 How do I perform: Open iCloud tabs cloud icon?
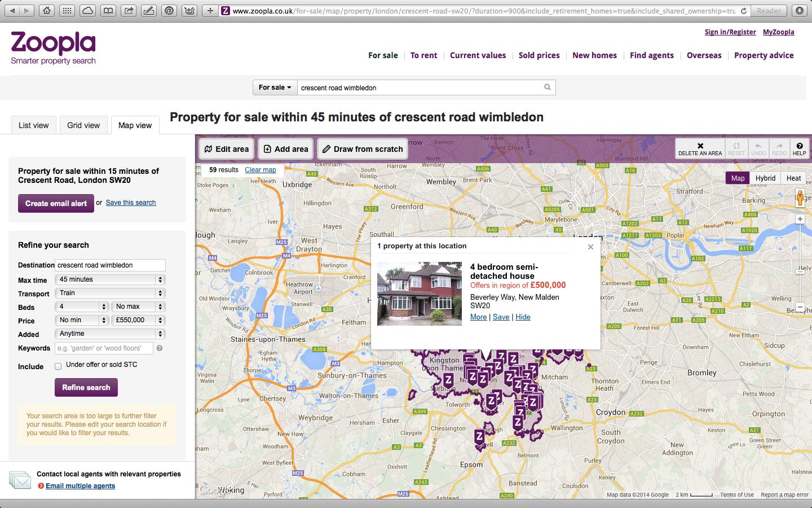(x=87, y=11)
